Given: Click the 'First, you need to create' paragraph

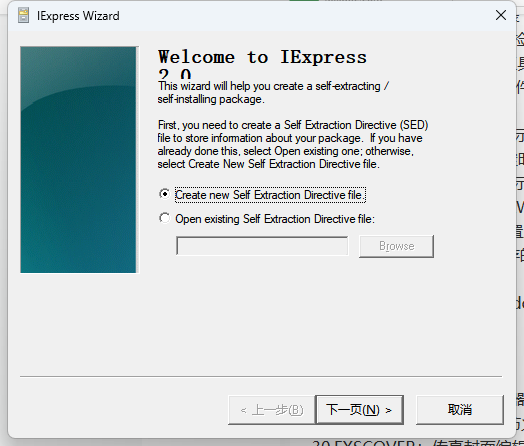Looking at the screenshot, I should tap(293, 144).
